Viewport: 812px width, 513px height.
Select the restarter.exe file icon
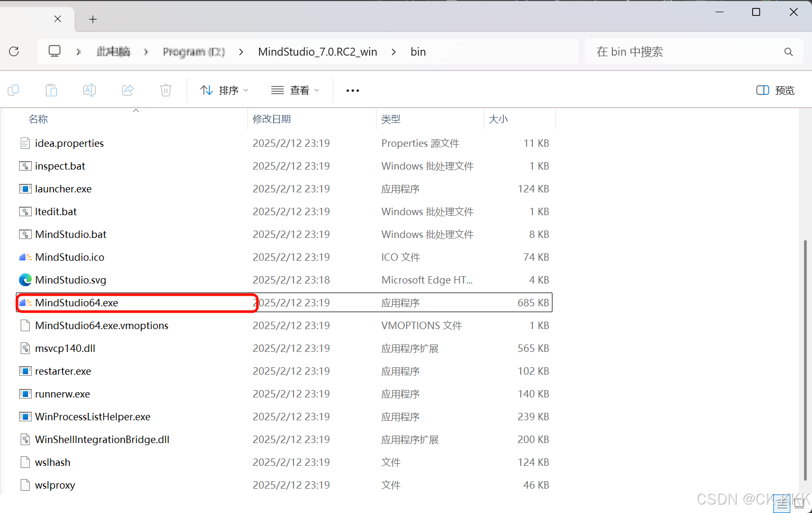(25, 371)
